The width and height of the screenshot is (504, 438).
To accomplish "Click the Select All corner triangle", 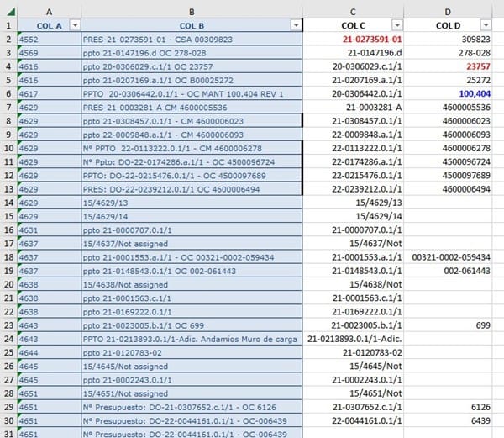I will [x=11, y=12].
